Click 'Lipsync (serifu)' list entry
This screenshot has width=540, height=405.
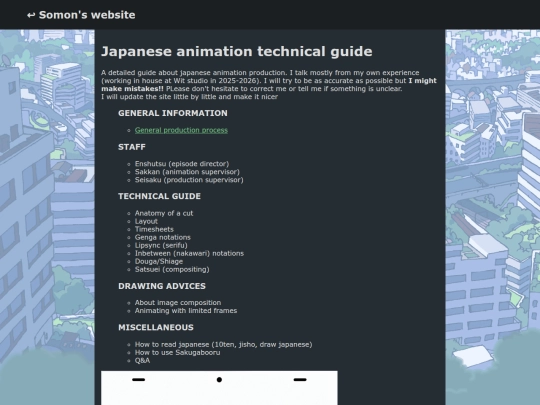point(161,245)
